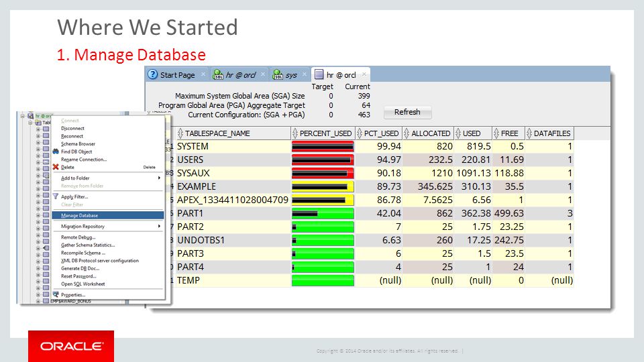Screen dimensions: 644x362
Task: Click the PART4 tablespace name cell
Action: point(233,267)
